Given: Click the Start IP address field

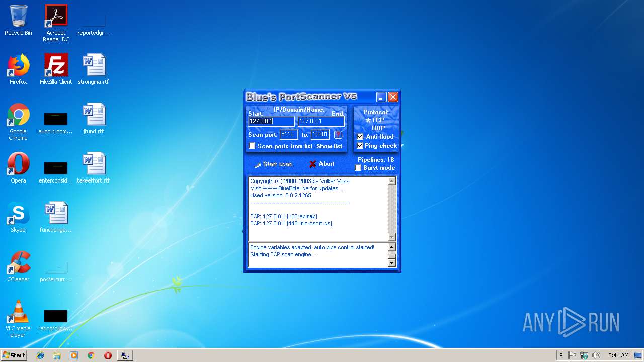Looking at the screenshot, I should tap(271, 121).
